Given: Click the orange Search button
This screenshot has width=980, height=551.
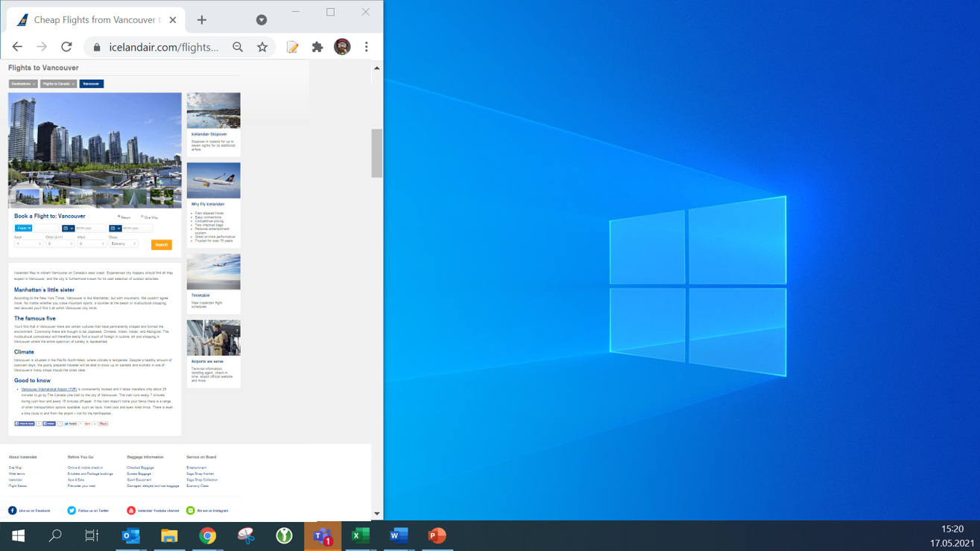Looking at the screenshot, I should point(162,244).
